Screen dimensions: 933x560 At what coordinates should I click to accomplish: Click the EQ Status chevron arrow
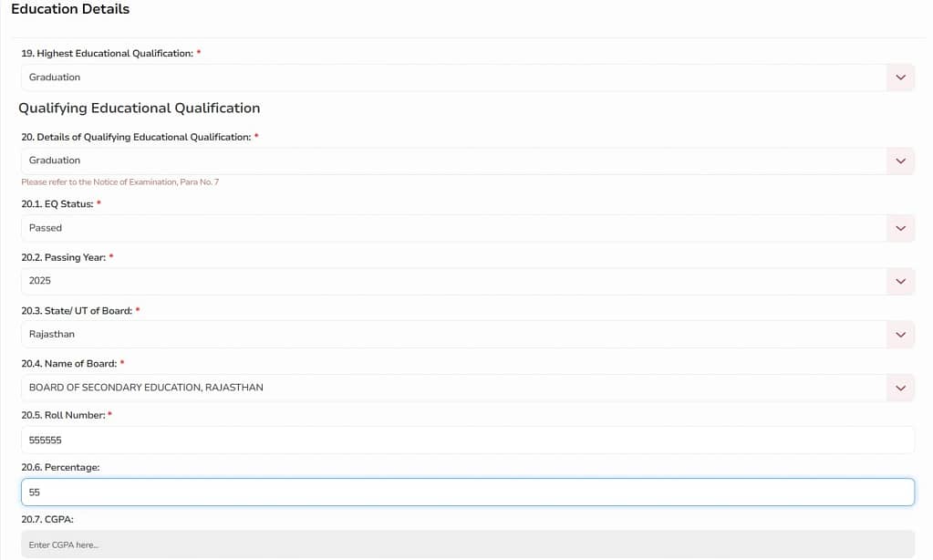(900, 228)
